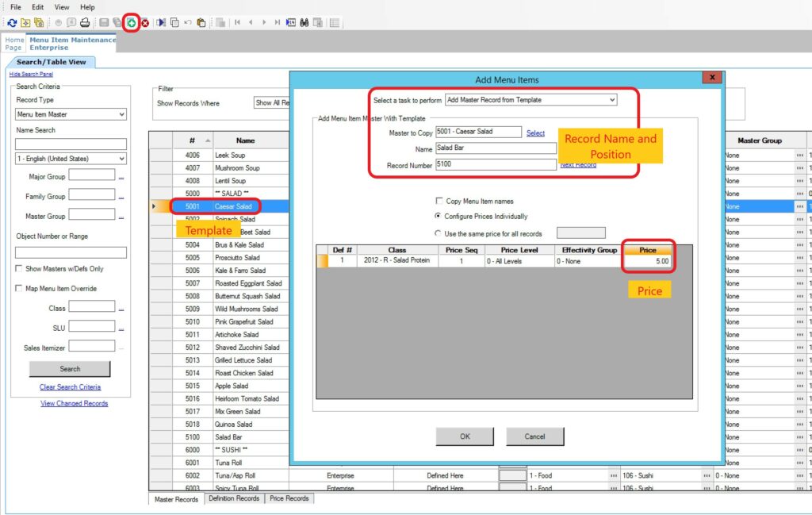Click the Copy toolbar icon
Image resolution: width=812 pixels, height=515 pixels.
pyautogui.click(x=174, y=23)
